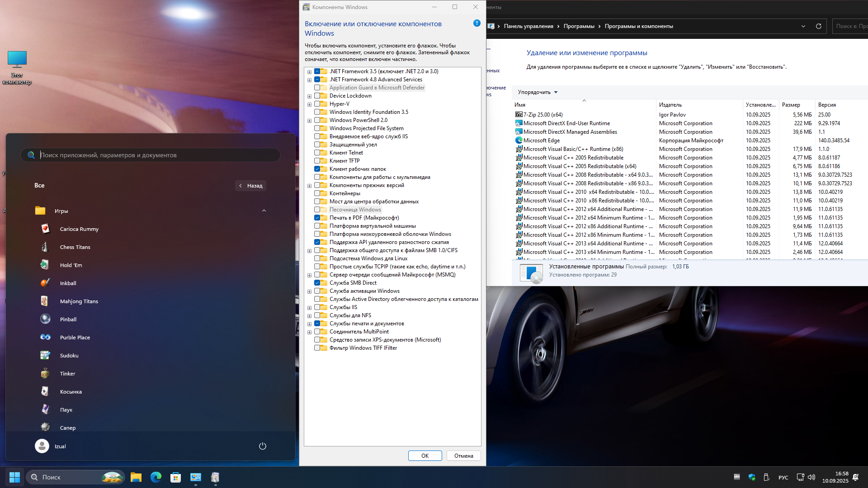Open Hold 'Em game icon
The image size is (868, 488).
pyautogui.click(x=45, y=265)
